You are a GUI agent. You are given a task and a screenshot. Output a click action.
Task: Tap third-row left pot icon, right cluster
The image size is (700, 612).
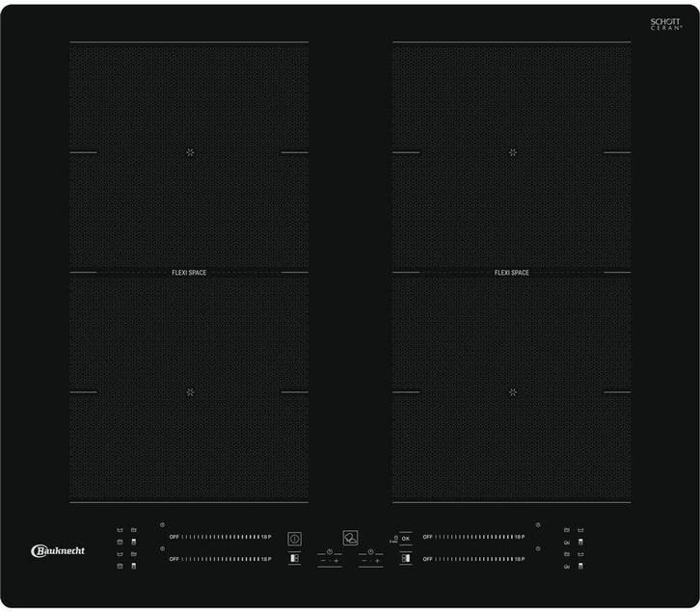tap(567, 554)
